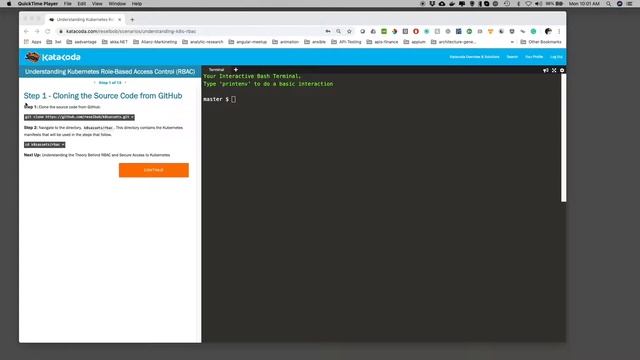
Task: Open the API Testing bookmark folder
Action: (x=346, y=42)
